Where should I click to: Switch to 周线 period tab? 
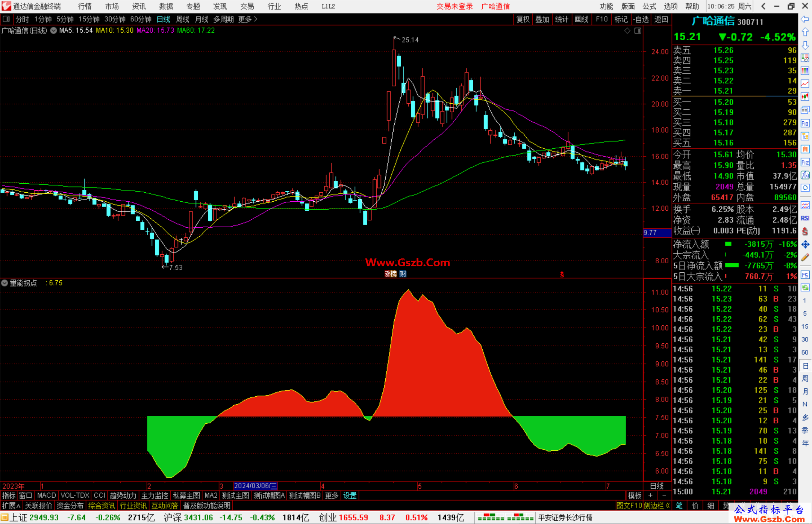click(x=182, y=19)
